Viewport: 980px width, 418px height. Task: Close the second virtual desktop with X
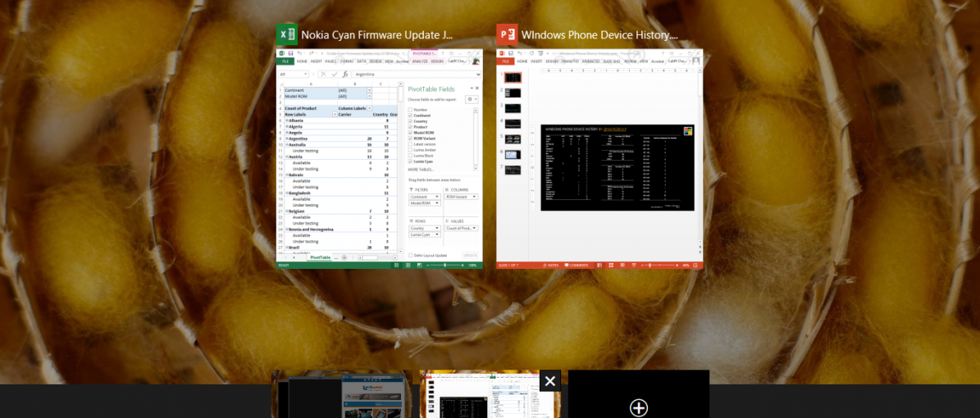[x=550, y=380]
